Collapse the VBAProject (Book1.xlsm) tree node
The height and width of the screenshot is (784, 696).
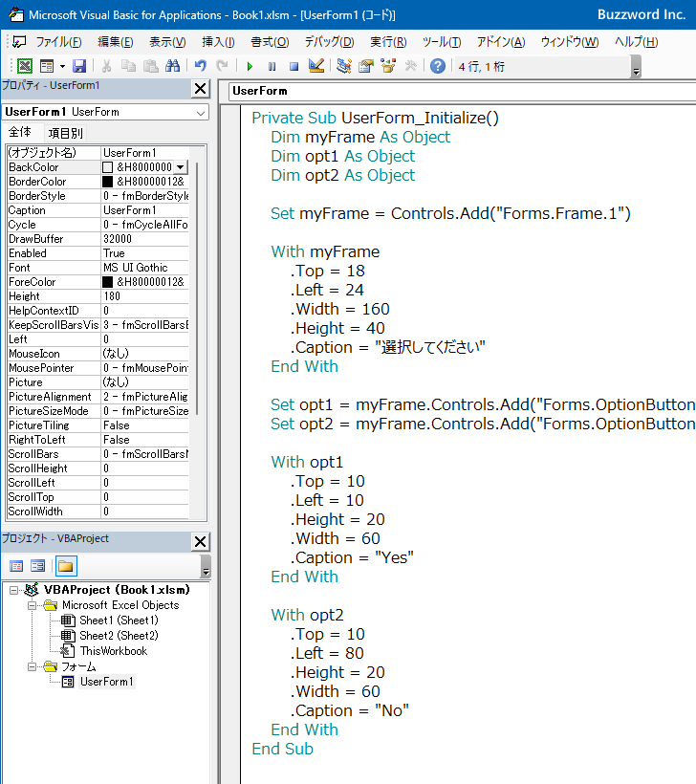[13, 590]
